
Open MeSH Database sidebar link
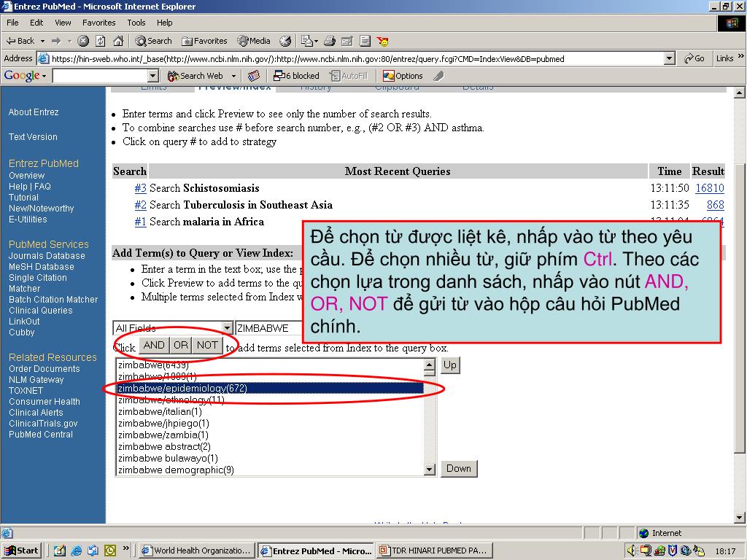tap(42, 267)
